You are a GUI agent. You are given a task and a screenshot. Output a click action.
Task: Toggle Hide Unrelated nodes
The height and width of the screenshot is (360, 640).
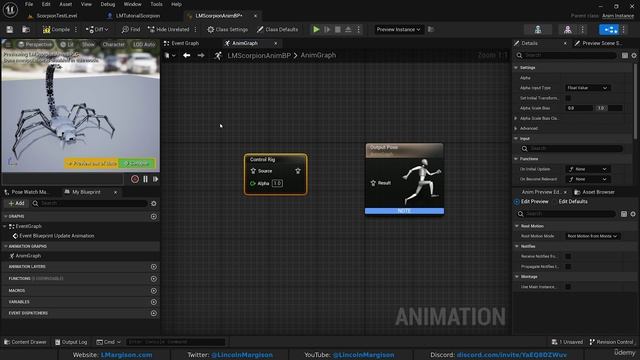click(169, 29)
